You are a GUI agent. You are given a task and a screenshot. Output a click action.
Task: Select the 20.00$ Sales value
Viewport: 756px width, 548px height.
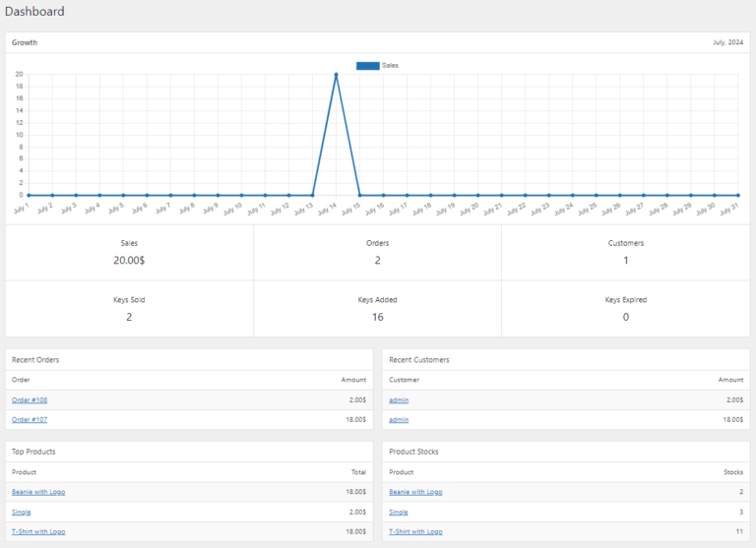pyautogui.click(x=129, y=261)
